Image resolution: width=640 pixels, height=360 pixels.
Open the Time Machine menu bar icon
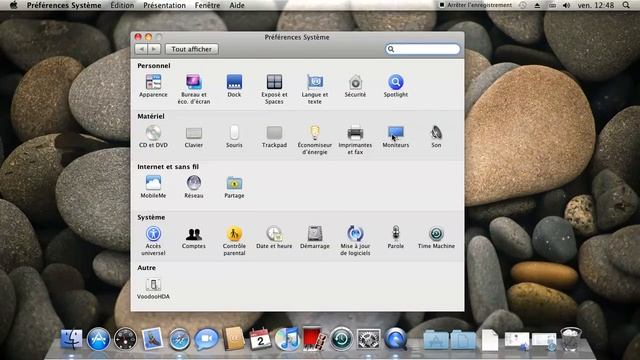[x=522, y=5]
